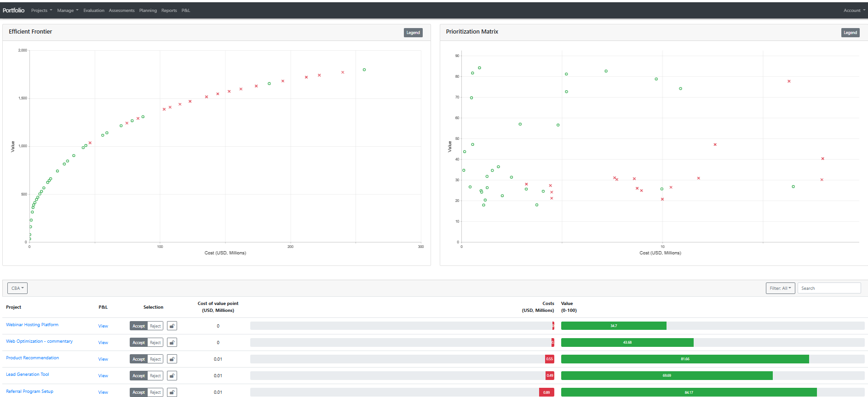The image size is (868, 397).
Task: Open the Reports menu item
Action: [169, 11]
